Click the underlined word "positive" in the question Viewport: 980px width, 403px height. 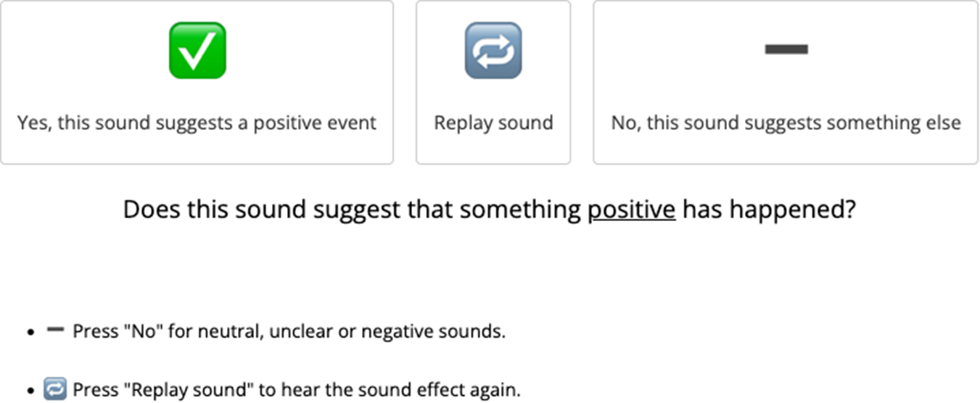click(x=631, y=209)
